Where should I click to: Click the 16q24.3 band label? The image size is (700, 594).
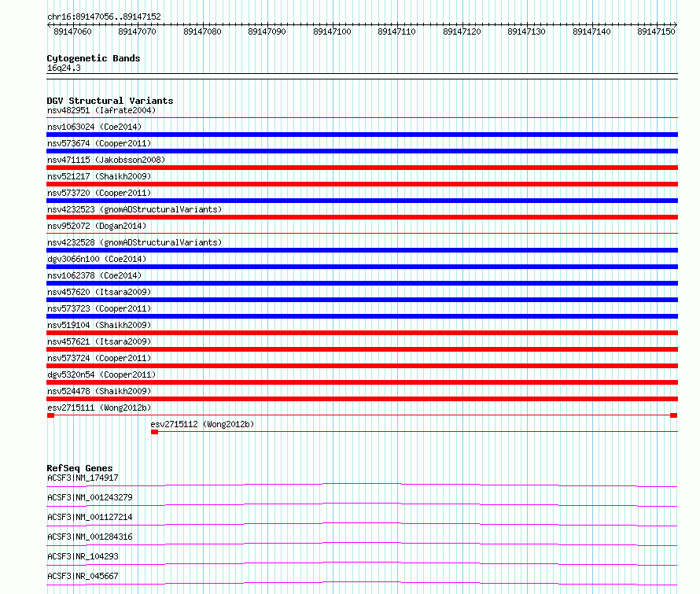tap(64, 68)
